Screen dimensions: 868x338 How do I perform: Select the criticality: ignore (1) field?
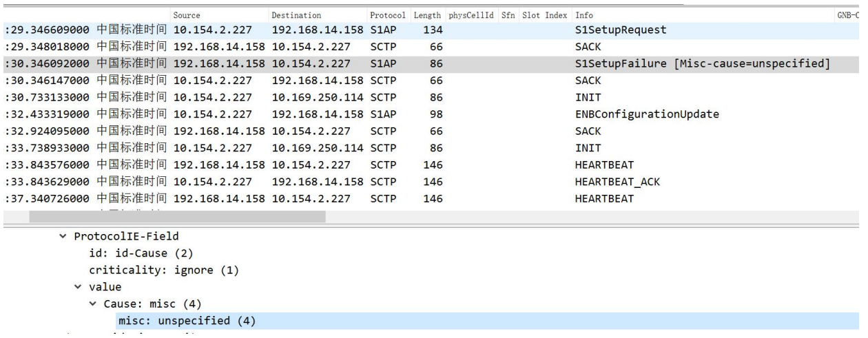[x=164, y=271]
